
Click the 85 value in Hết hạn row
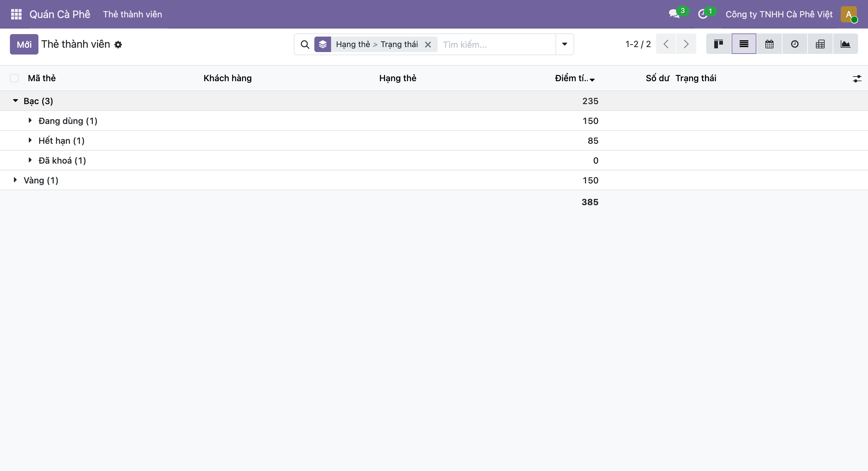(x=593, y=140)
